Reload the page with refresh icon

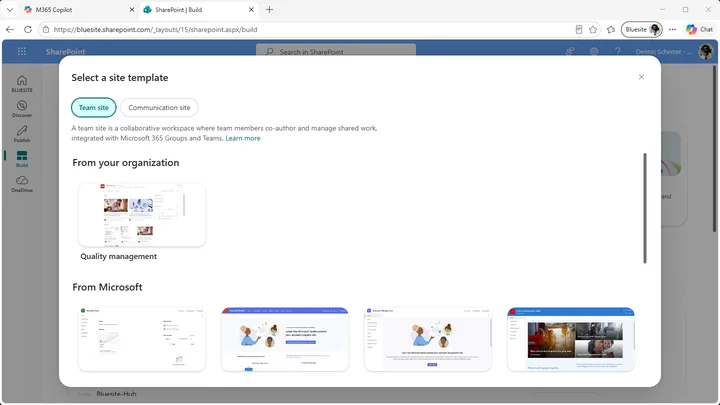(28, 29)
